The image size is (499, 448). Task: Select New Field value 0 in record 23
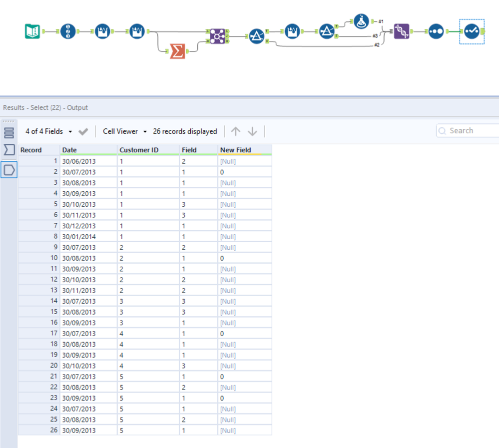click(245, 398)
